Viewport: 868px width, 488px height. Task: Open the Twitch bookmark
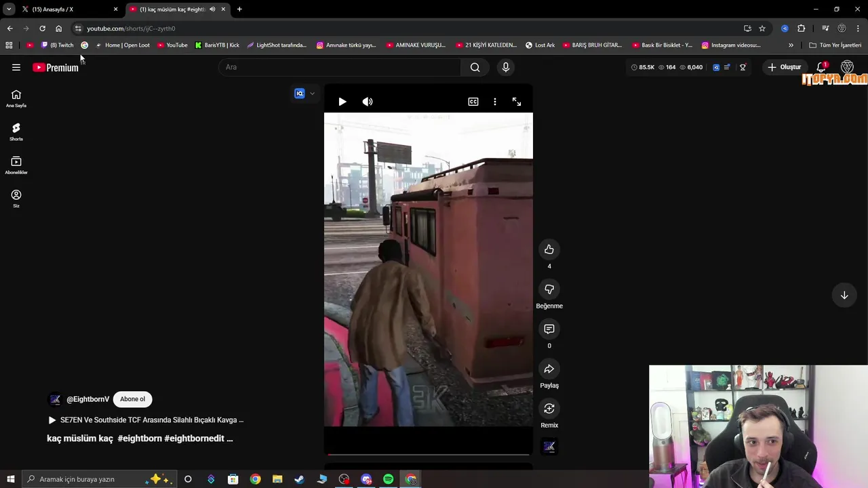click(x=58, y=45)
